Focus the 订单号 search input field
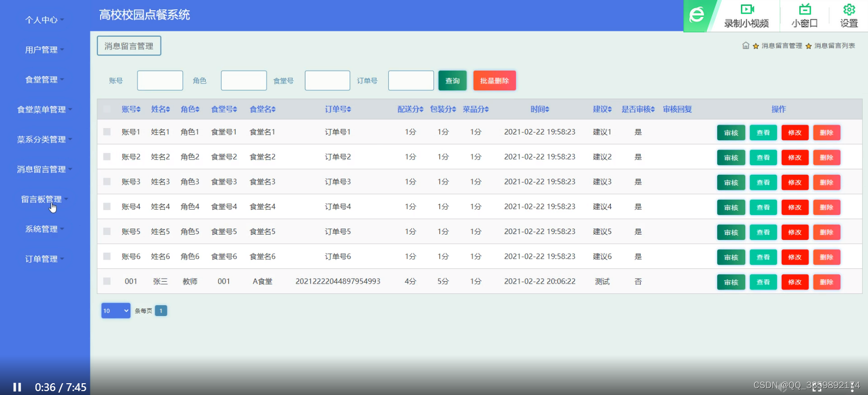Image resolution: width=868 pixels, height=395 pixels. pos(411,80)
